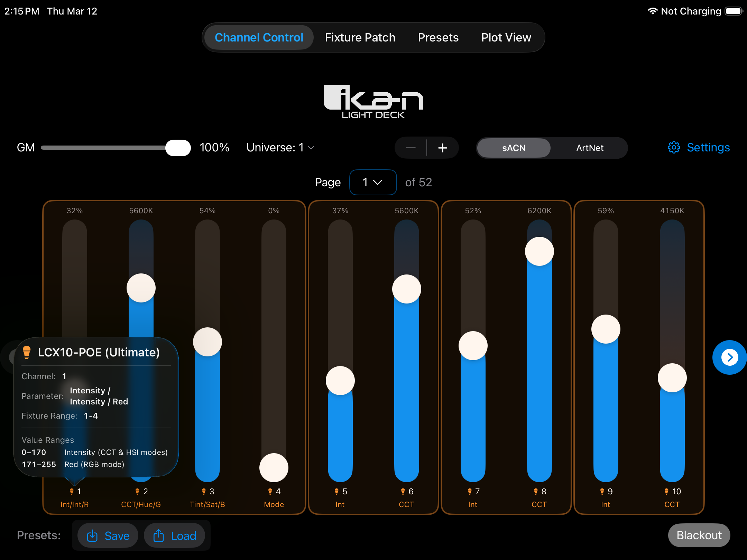Tap the battery status icon
The height and width of the screenshot is (560, 747).
point(734,11)
